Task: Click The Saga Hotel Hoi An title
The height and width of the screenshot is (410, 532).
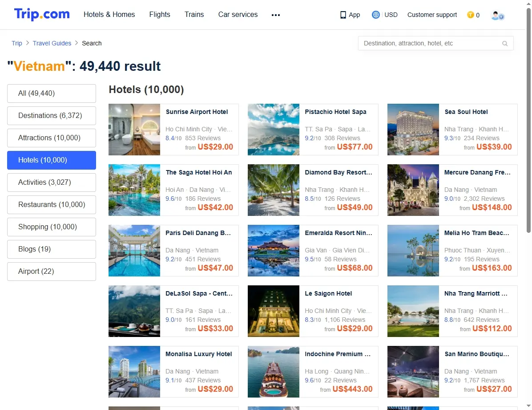Action: click(199, 172)
